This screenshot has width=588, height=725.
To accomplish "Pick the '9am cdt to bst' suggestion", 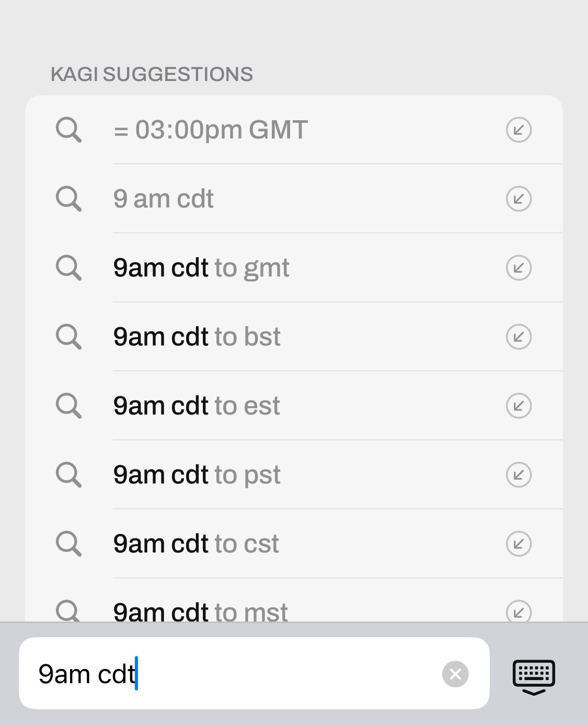I will tap(197, 337).
